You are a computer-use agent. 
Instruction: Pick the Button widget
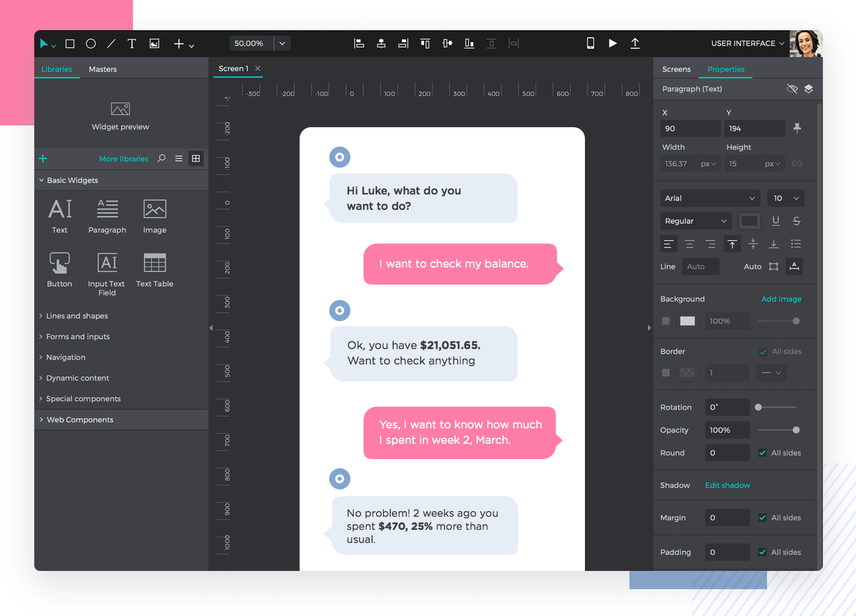coord(59,270)
